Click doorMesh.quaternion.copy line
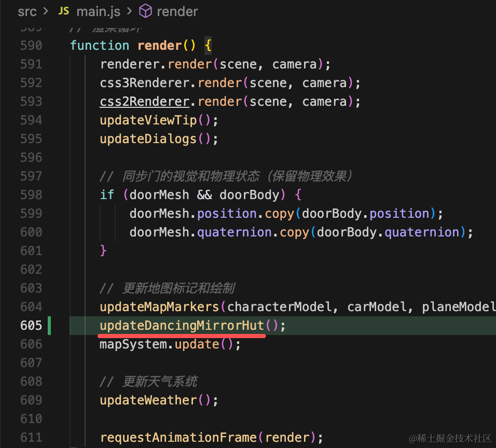496x448 pixels. [x=301, y=232]
